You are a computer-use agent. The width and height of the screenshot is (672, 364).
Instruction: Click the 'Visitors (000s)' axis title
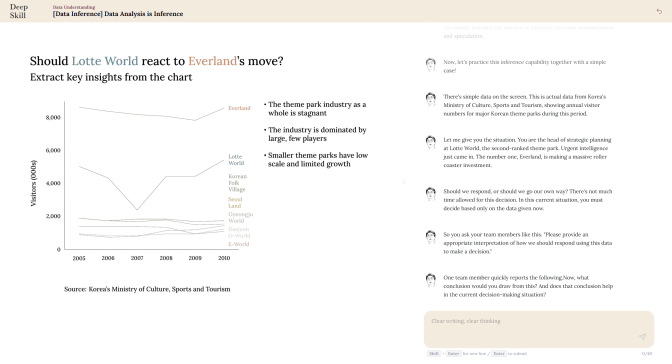tap(34, 183)
